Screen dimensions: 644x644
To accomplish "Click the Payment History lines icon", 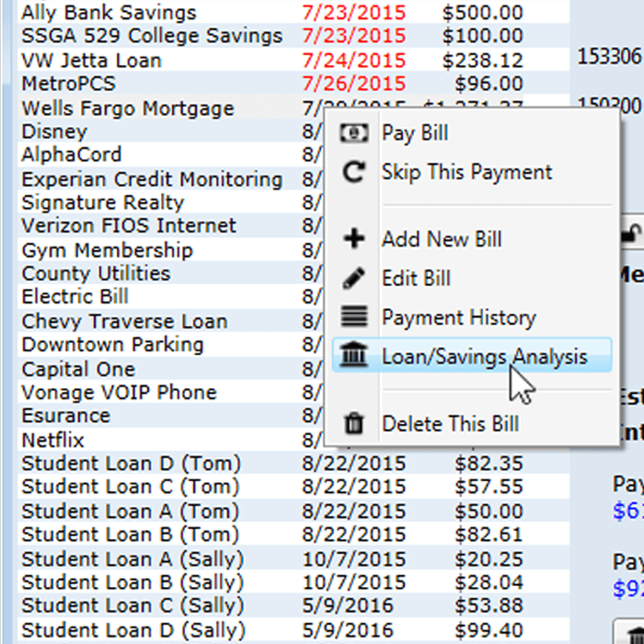I will click(353, 316).
